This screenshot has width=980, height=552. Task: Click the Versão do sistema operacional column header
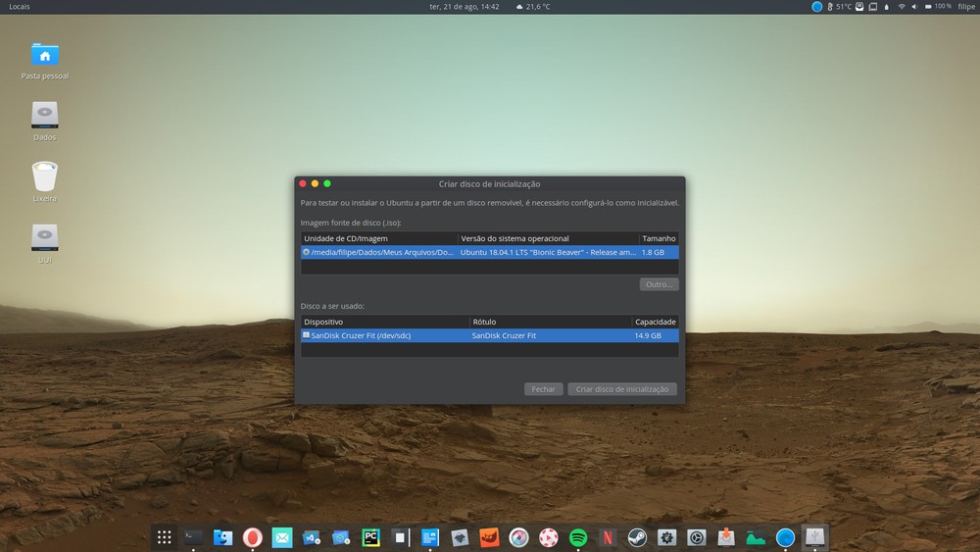pos(548,238)
